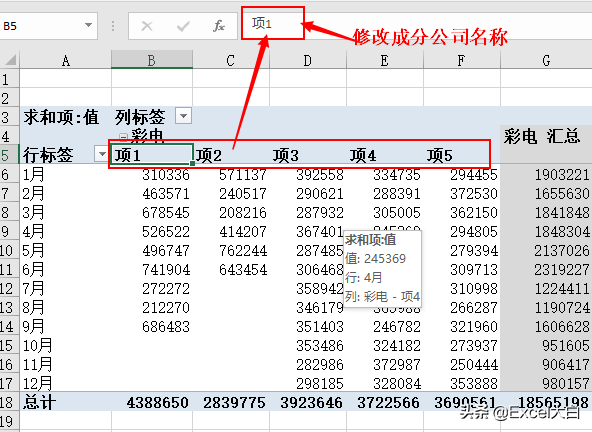Select the 12月 row label
The height and width of the screenshot is (432, 592).
(x=65, y=383)
